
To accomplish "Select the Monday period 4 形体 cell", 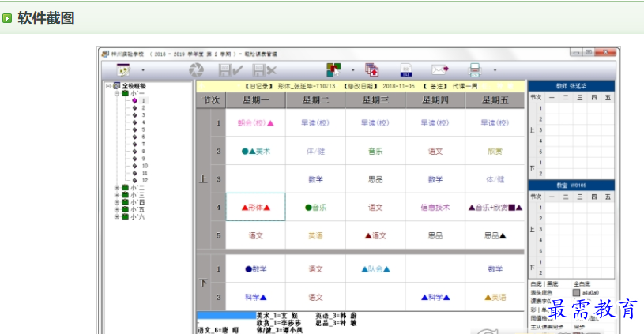I will tap(256, 208).
